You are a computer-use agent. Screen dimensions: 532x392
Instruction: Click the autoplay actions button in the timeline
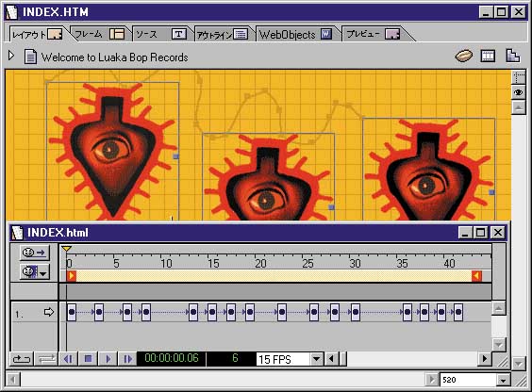(35, 253)
